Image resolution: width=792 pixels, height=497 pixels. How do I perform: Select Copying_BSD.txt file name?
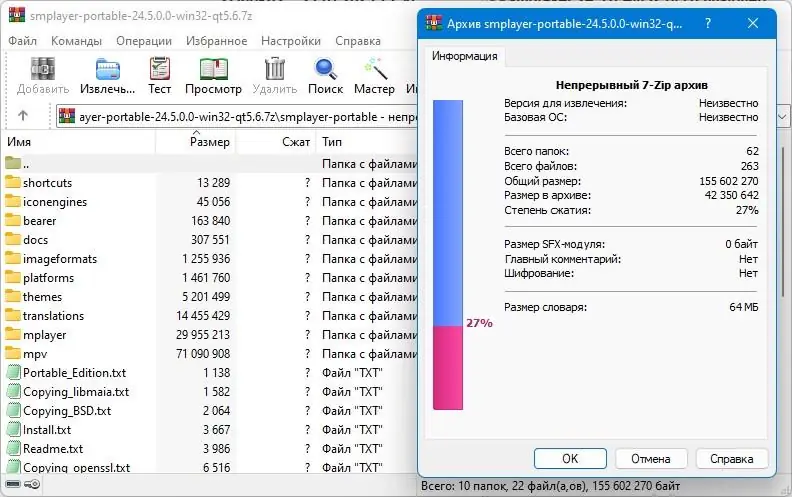pyautogui.click(x=67, y=411)
